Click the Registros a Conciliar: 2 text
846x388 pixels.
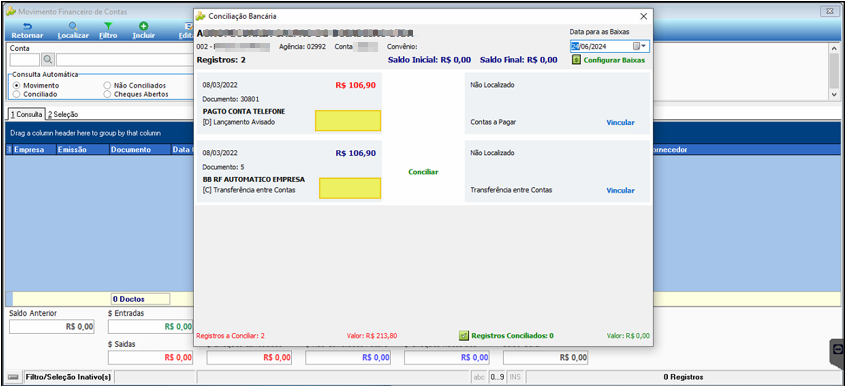[230, 336]
